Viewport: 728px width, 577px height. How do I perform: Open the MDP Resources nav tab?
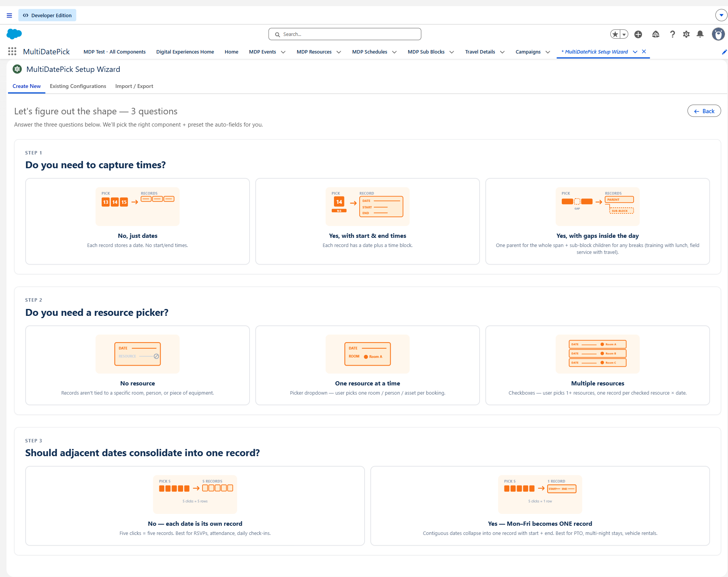pos(314,52)
